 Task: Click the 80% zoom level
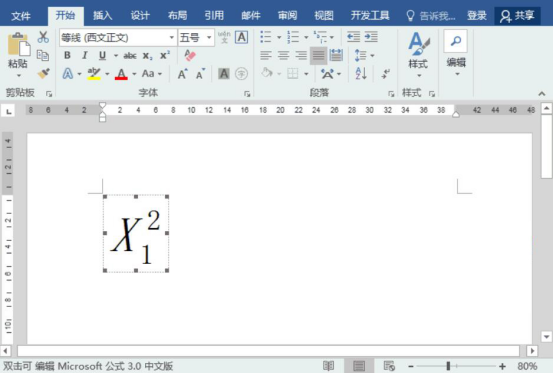coord(527,366)
